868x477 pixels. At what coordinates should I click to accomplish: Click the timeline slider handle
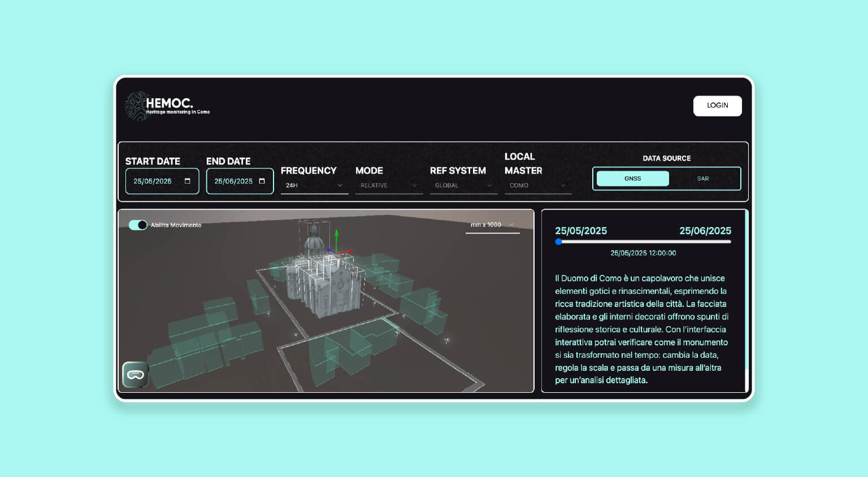point(559,242)
